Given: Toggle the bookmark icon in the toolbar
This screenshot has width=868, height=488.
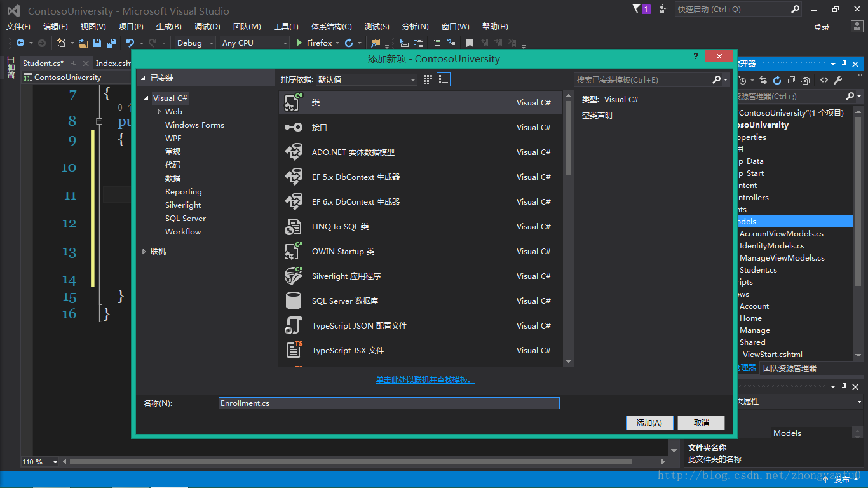Looking at the screenshot, I should coord(470,43).
